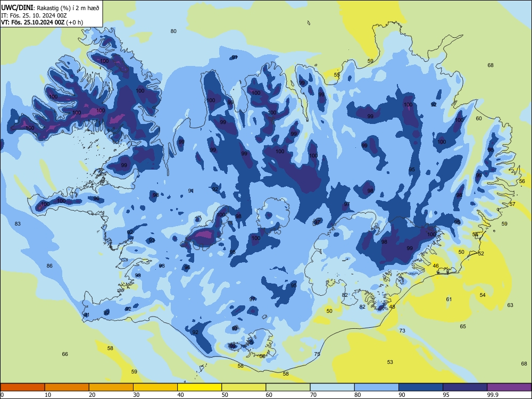Screen dimensions: 532x399
Task: Click the orange 10–20 legend swatch
Action: (67, 387)
